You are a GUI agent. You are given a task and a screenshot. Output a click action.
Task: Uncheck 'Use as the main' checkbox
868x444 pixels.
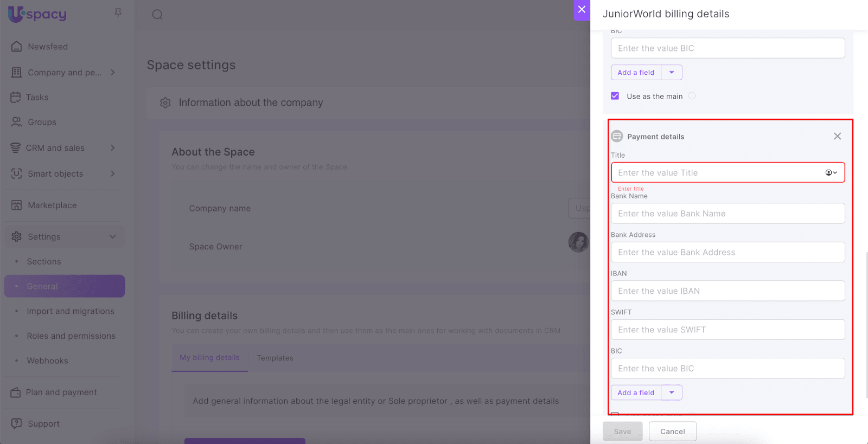tap(615, 96)
